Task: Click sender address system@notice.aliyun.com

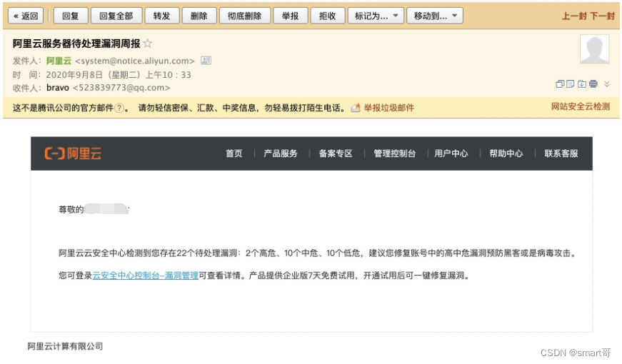Action: pos(135,61)
